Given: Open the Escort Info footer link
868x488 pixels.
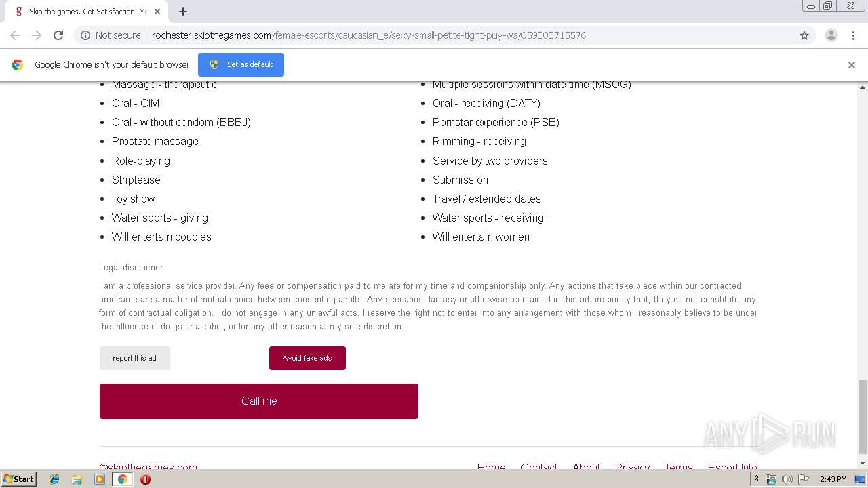Looking at the screenshot, I should click(732, 467).
